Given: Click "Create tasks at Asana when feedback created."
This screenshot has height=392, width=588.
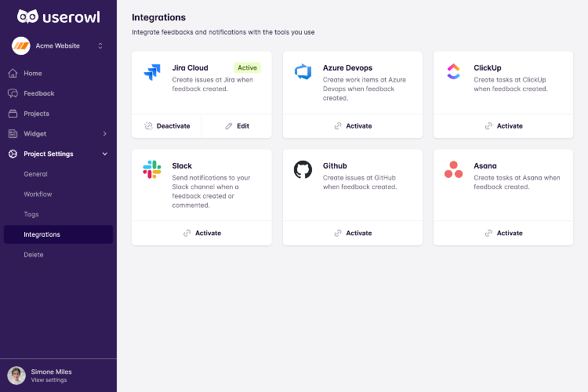Looking at the screenshot, I should click(517, 183).
